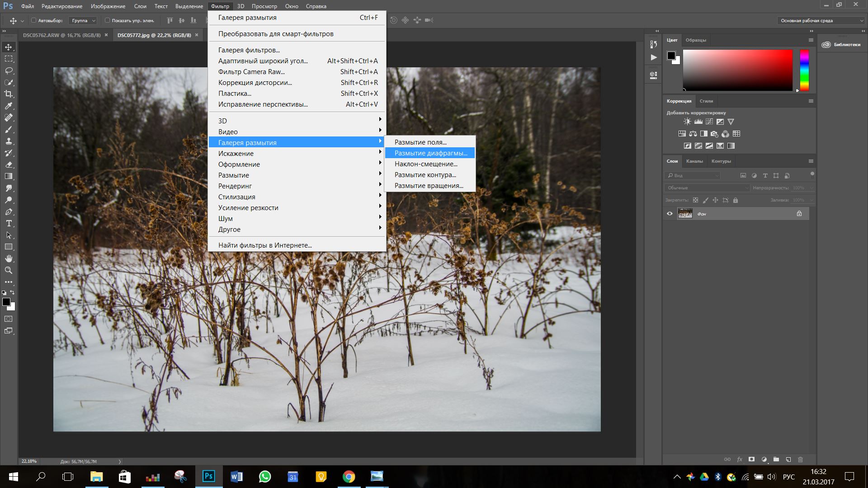
Task: Click the foreground color swatch in toolbar
Action: click(6, 302)
